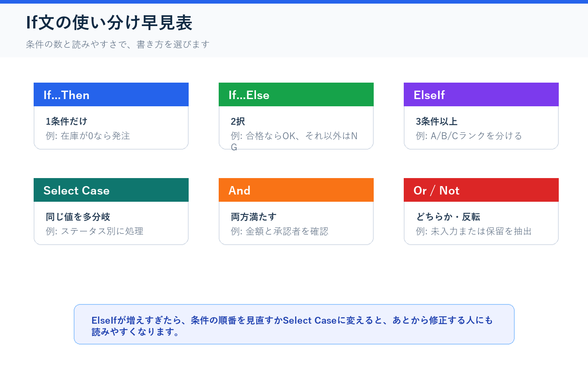Click the blue 'If...Then' card header

pyautogui.click(x=111, y=95)
